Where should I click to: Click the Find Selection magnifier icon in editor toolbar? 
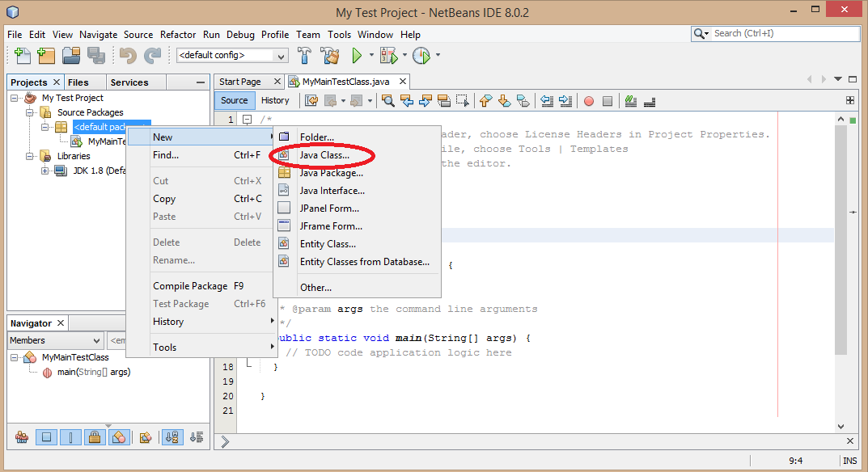388,101
